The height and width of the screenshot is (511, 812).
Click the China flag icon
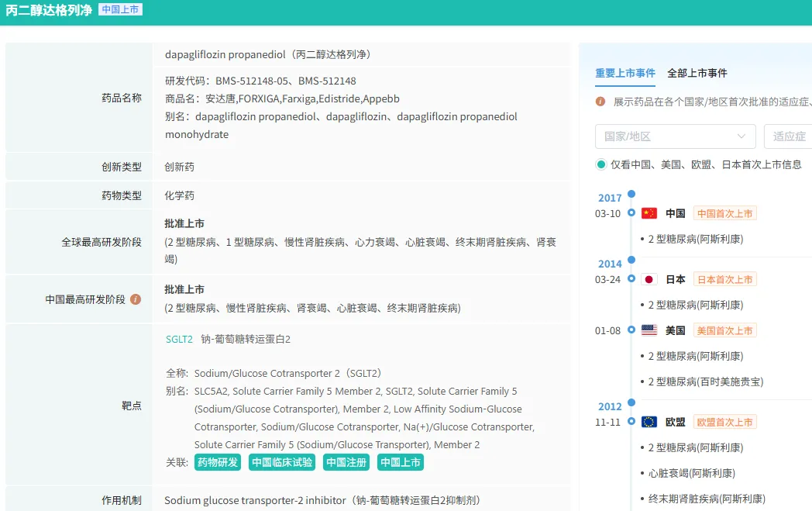pos(649,213)
